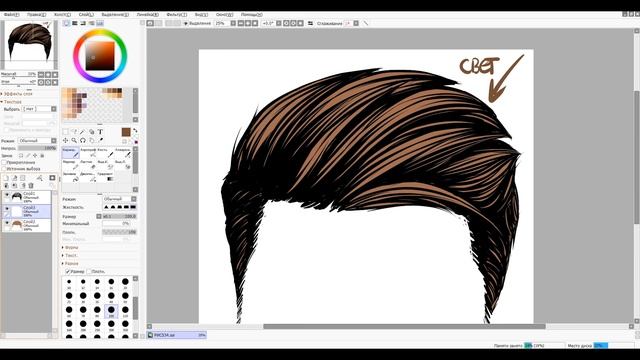Viewport: 640px width, 360px height.
Task: Open the texture Выбрать dropdown
Action: [39, 109]
